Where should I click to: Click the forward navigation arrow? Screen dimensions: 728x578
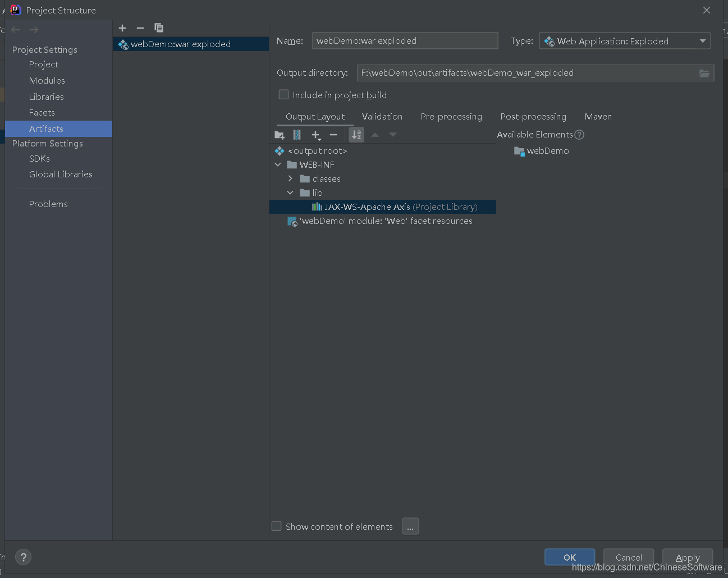(34, 30)
